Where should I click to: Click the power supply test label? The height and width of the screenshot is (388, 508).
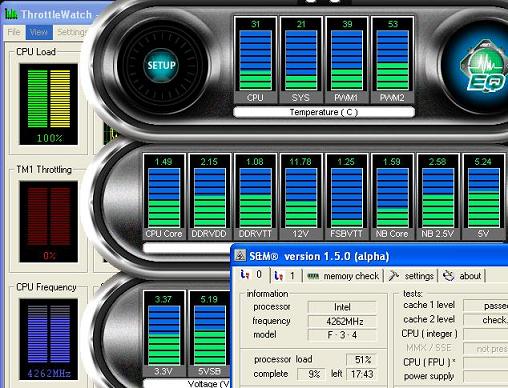[429, 376]
